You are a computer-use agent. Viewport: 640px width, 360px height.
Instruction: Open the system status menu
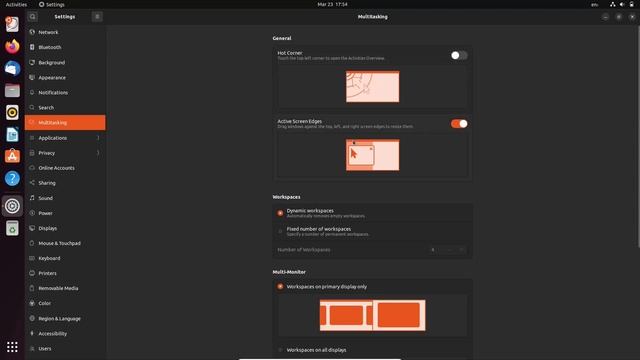(622, 4)
